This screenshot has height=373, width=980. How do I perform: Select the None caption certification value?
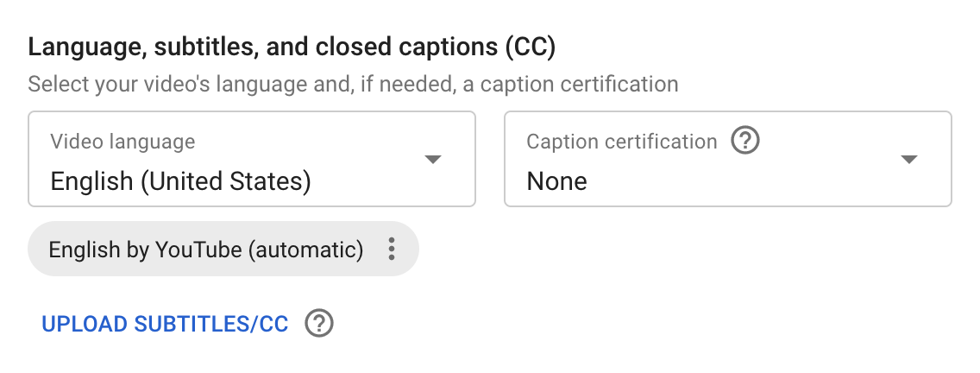pyautogui.click(x=557, y=181)
